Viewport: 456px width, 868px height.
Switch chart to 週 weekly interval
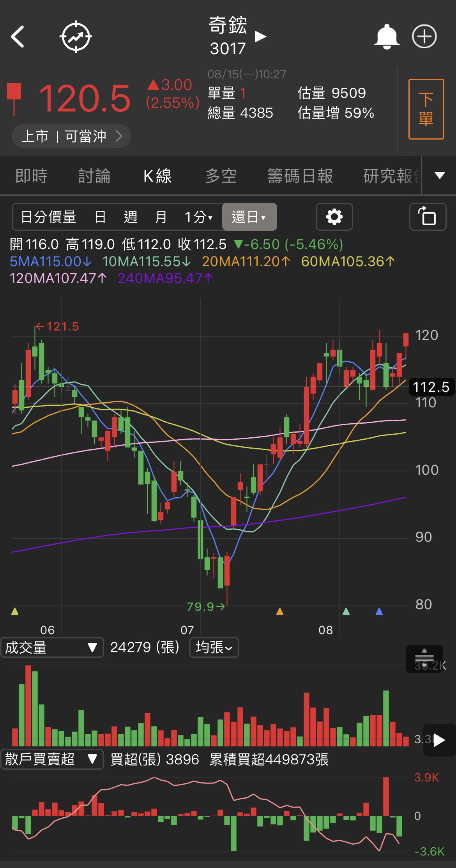(131, 217)
